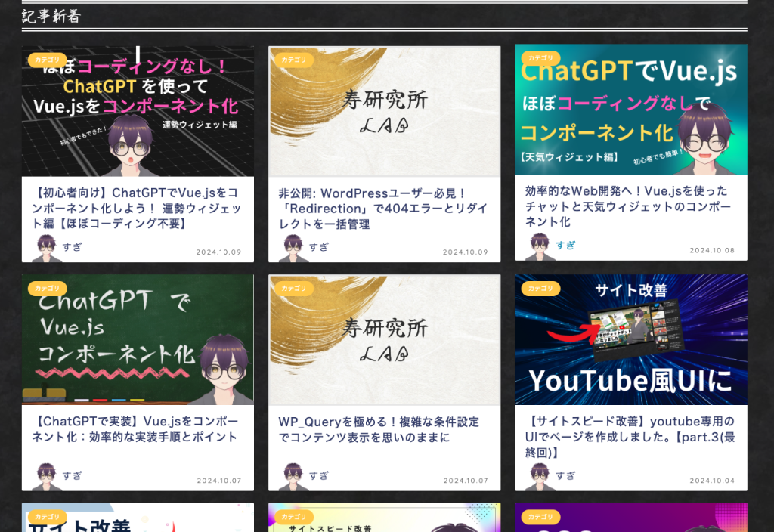This screenshot has width=774, height=532.
Task: Open bottom-right purple article thumbnail
Action: coord(631,518)
